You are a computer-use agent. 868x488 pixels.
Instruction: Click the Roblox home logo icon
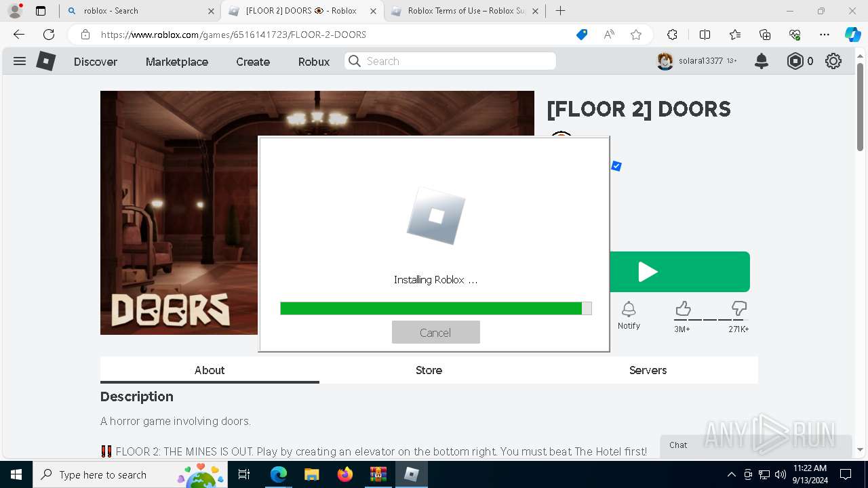pyautogui.click(x=45, y=61)
